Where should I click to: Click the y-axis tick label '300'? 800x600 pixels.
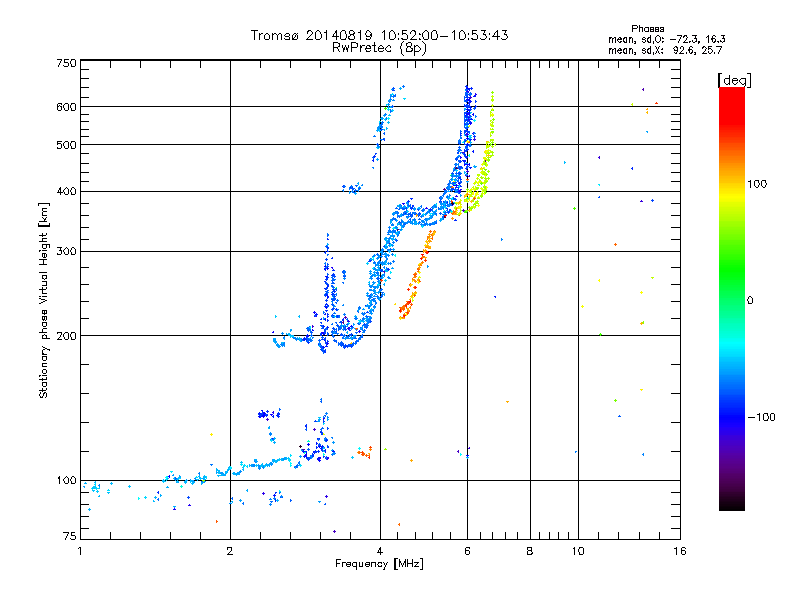67,251
